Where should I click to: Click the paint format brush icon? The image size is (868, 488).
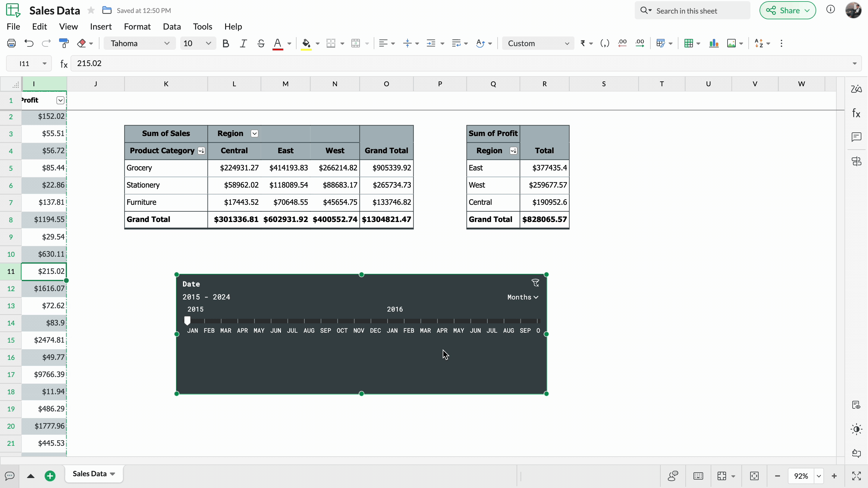tap(64, 43)
